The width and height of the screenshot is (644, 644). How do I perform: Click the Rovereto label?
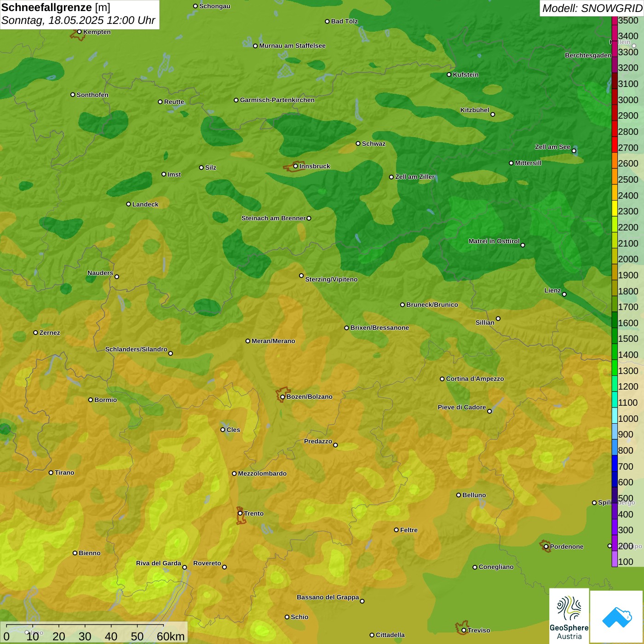[207, 563]
